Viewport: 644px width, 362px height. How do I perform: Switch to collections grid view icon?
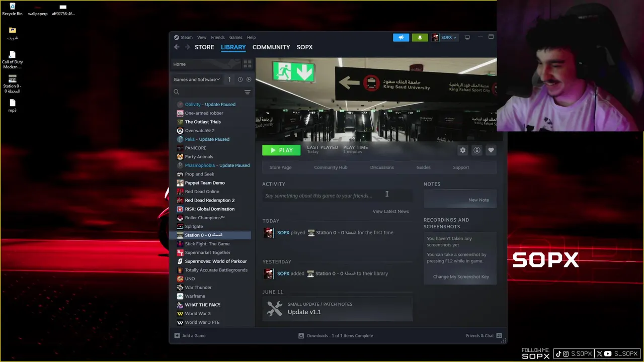pos(247,64)
